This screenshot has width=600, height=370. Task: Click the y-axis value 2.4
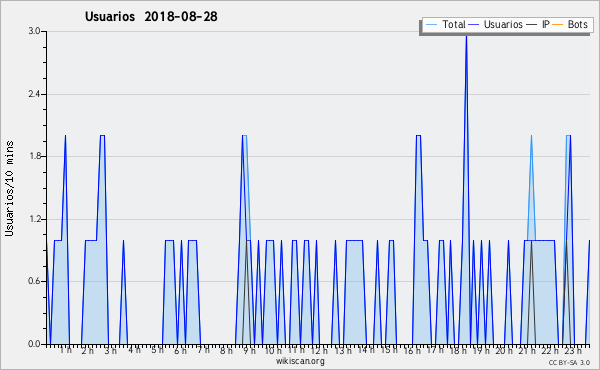(x=34, y=94)
